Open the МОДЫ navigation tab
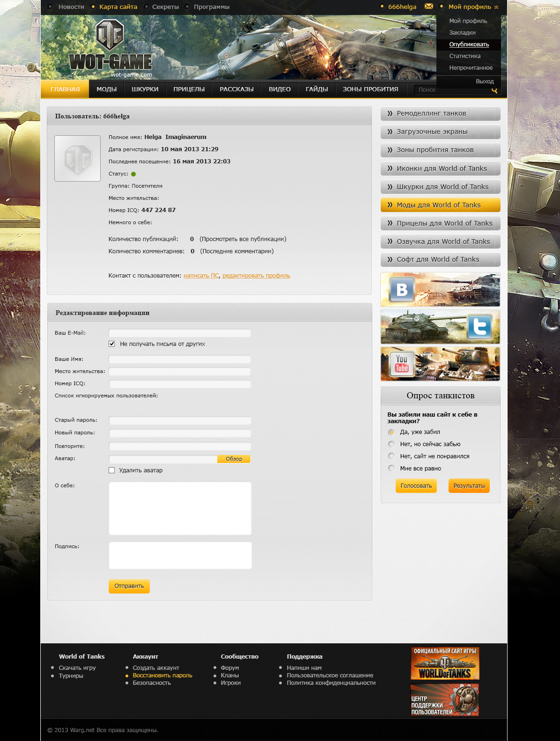Viewport: 560px width, 741px height. [x=107, y=89]
